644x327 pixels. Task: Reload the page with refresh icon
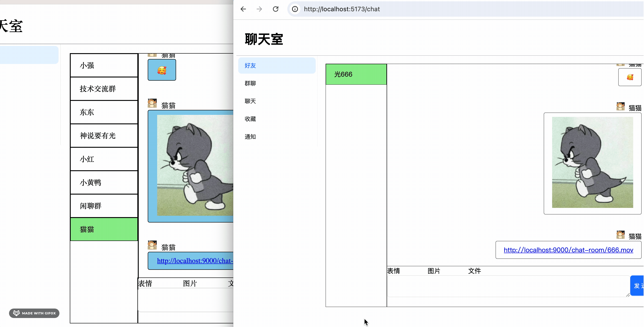coord(275,9)
